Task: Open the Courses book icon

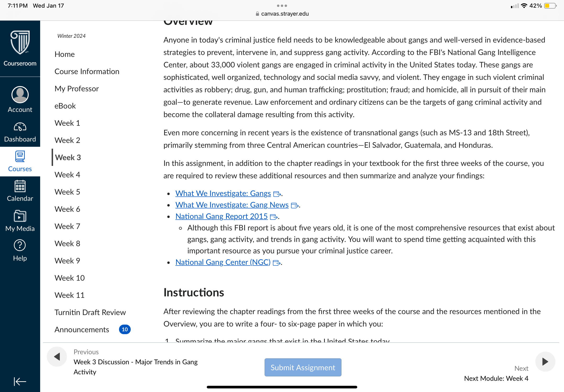Action: (20, 157)
